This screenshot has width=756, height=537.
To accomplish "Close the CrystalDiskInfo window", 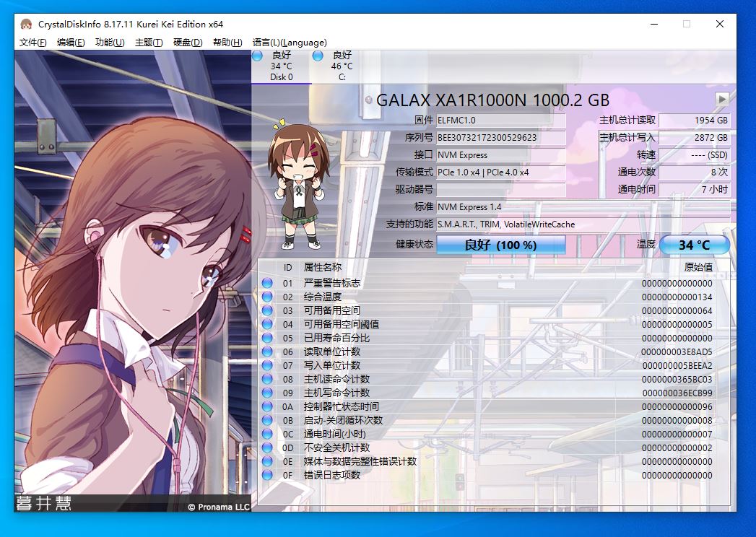I will (x=720, y=24).
